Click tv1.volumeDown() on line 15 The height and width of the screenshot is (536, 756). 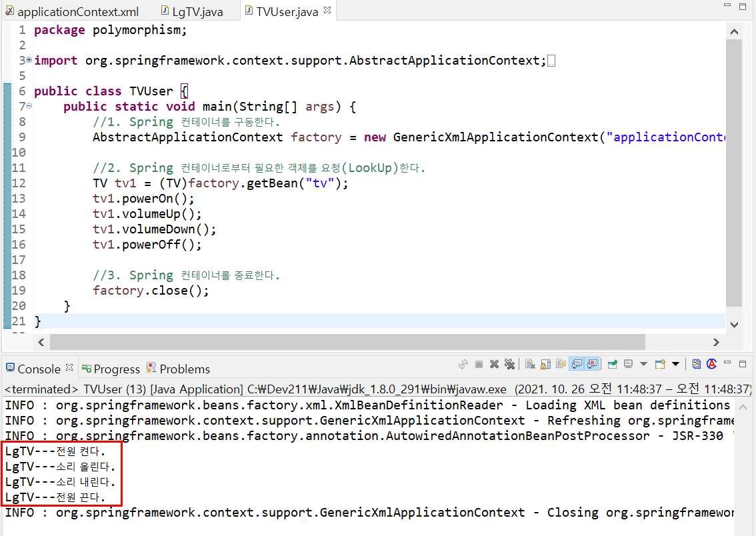[x=154, y=229]
